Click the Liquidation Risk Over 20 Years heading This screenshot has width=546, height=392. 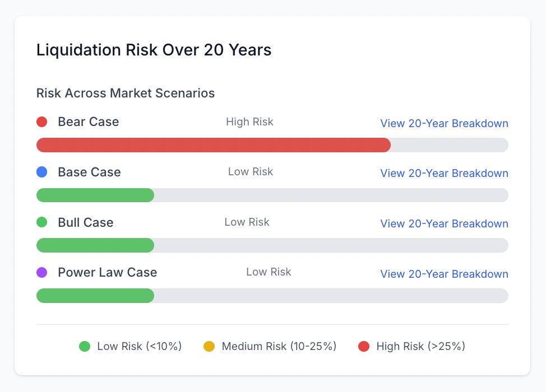pyautogui.click(x=154, y=50)
